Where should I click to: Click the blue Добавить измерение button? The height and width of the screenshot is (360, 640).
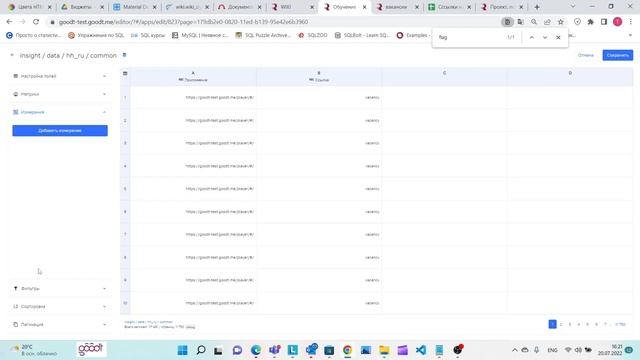(60, 131)
